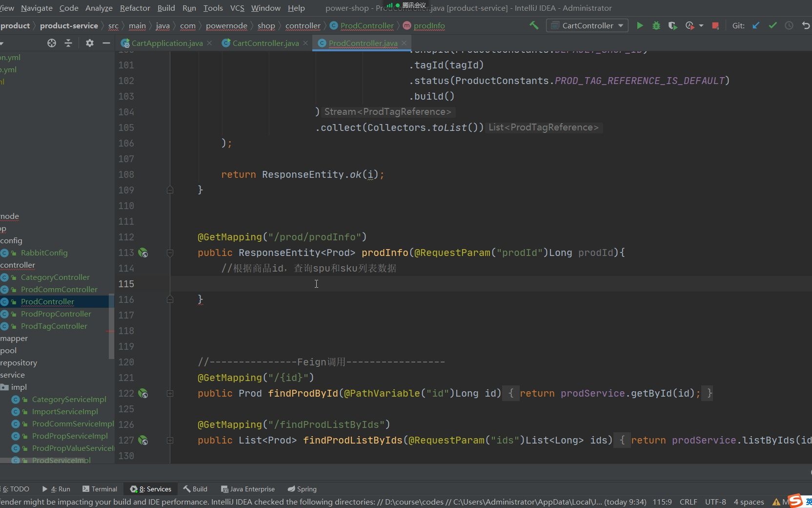Open Project panel settings gear
The image size is (812, 508).
tap(90, 43)
